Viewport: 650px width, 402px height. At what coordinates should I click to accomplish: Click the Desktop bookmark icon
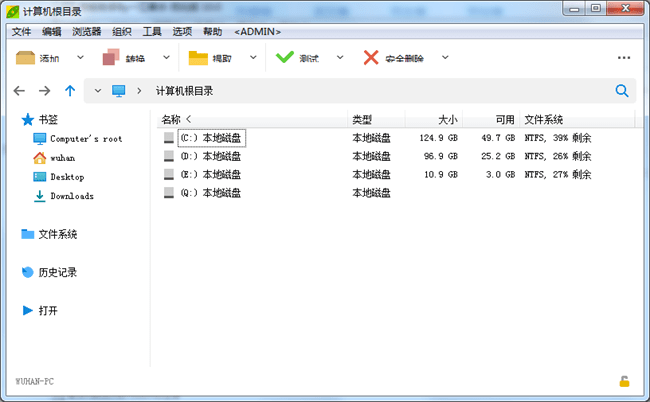pos(40,177)
